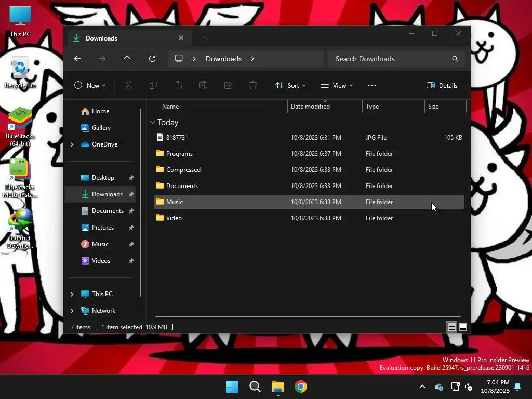The image size is (532, 399).
Task: Click the chevron after Downloads in address bar
Action: [252, 59]
